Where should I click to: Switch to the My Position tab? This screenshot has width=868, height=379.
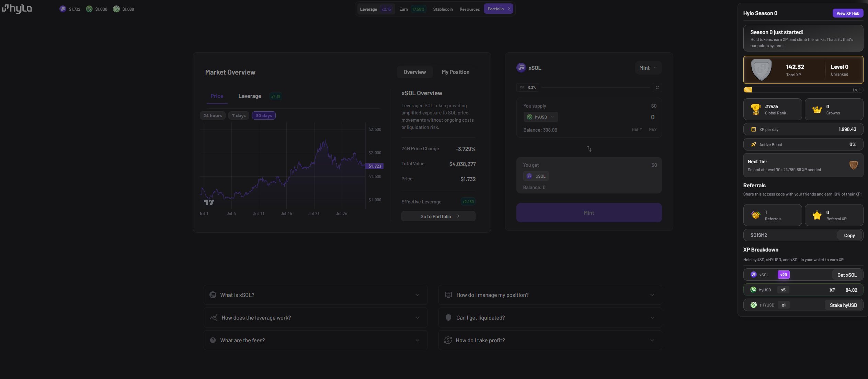click(455, 72)
